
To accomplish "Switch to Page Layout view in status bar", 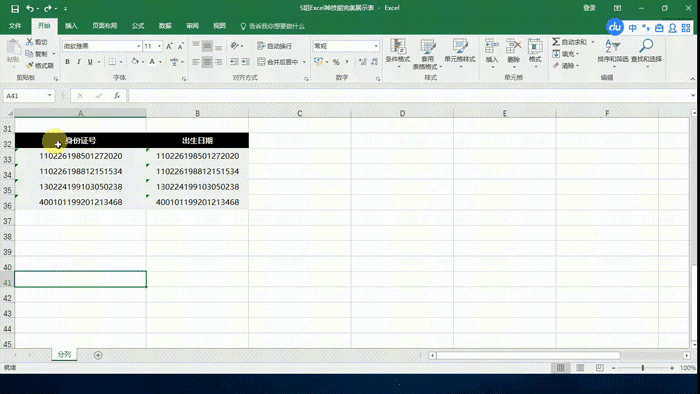I will [x=580, y=368].
